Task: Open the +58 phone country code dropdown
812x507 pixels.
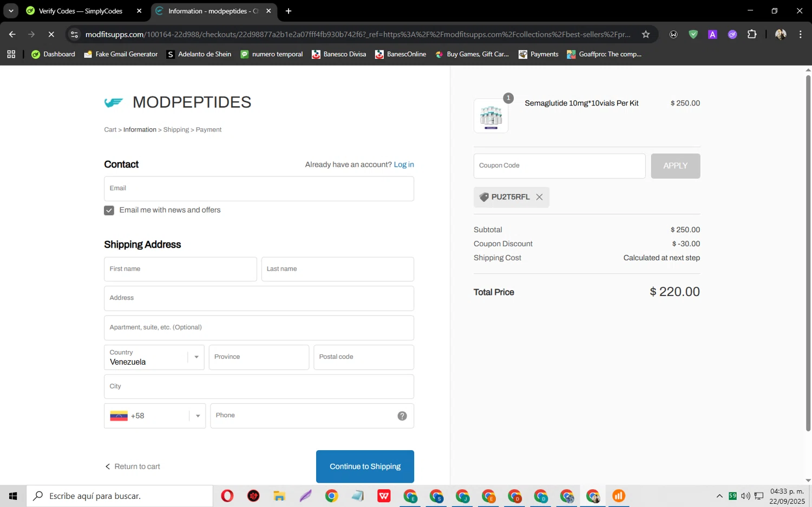Action: (x=155, y=416)
